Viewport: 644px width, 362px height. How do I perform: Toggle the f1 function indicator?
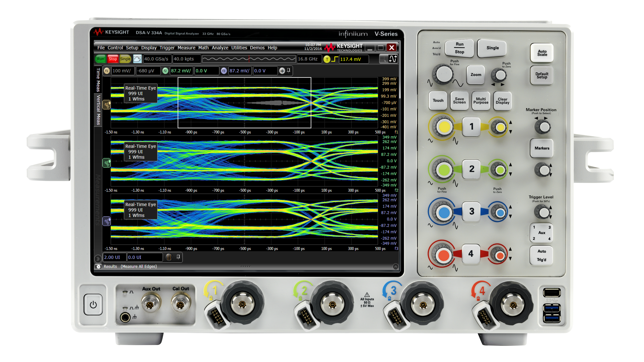tap(107, 71)
